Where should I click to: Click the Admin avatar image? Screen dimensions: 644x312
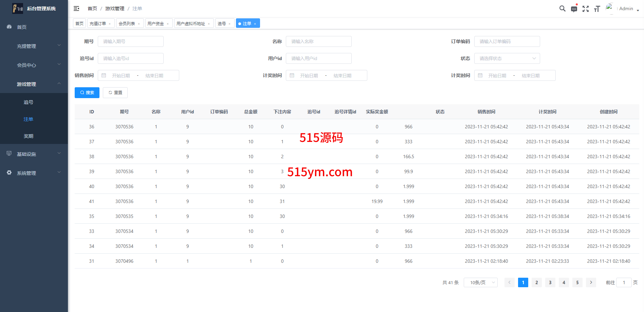610,8
